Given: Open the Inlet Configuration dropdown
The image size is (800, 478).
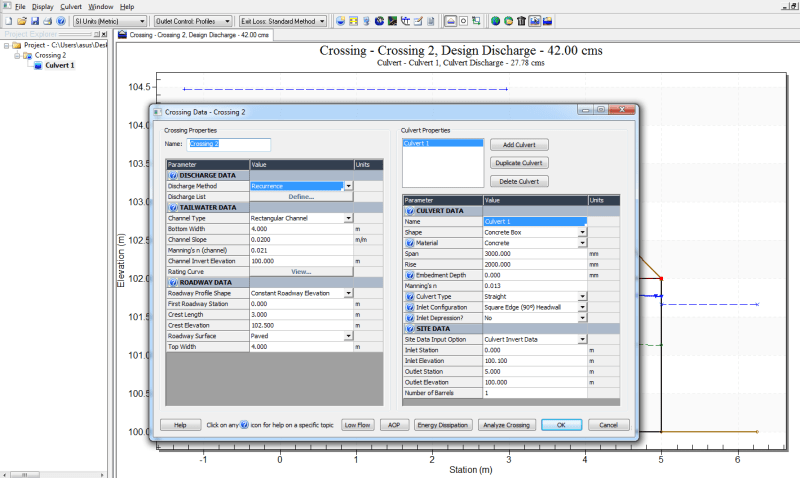Looking at the screenshot, I should [582, 307].
